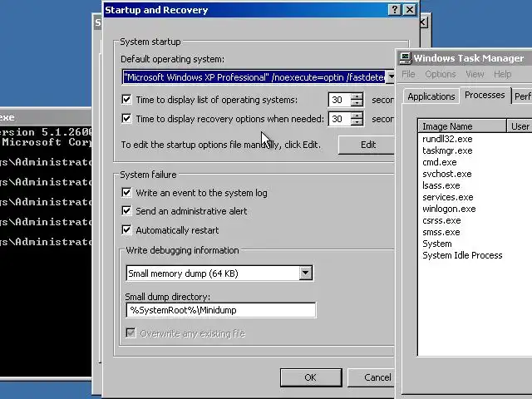Open Task Manager Help menu
This screenshot has height=399, width=532.
pyautogui.click(x=502, y=74)
